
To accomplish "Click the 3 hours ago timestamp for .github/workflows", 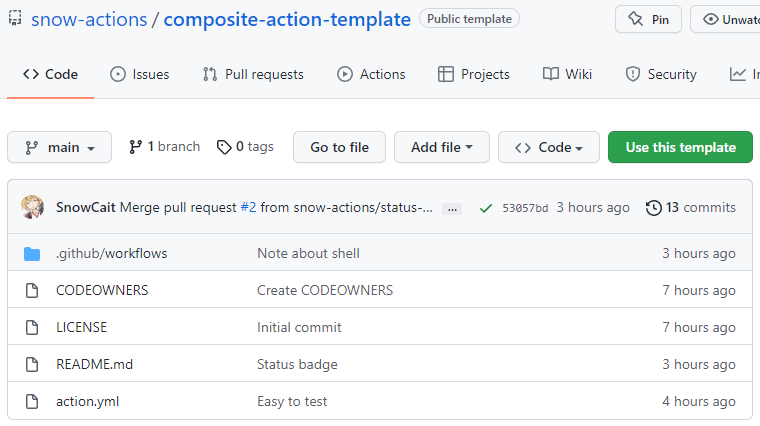I will [x=699, y=253].
